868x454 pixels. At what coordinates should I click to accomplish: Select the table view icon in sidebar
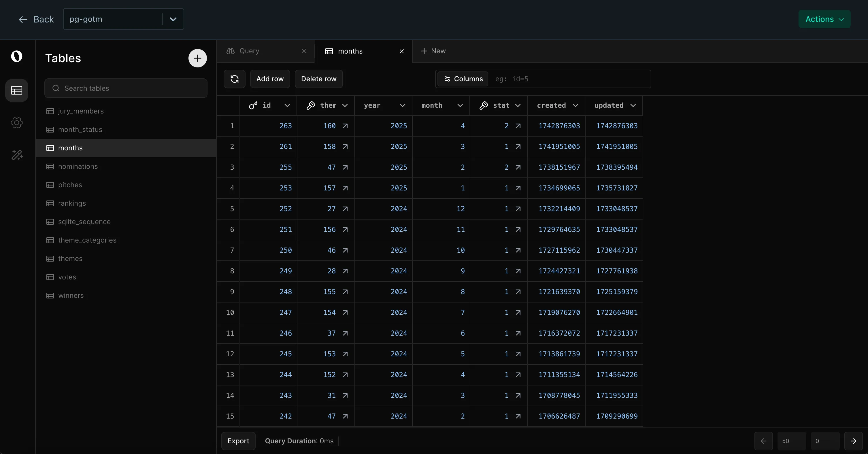(x=16, y=90)
